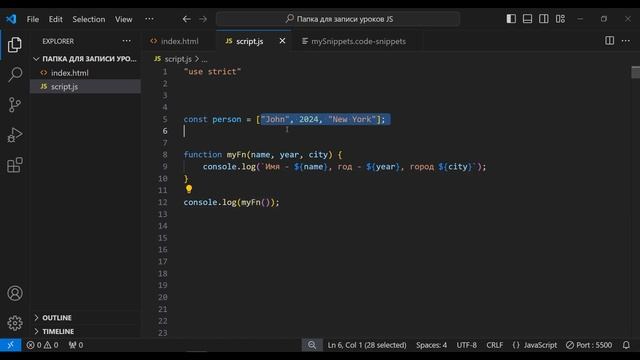This screenshot has height=360, width=640.
Task: Select script.js in the explorer tree
Action: (x=85, y=87)
